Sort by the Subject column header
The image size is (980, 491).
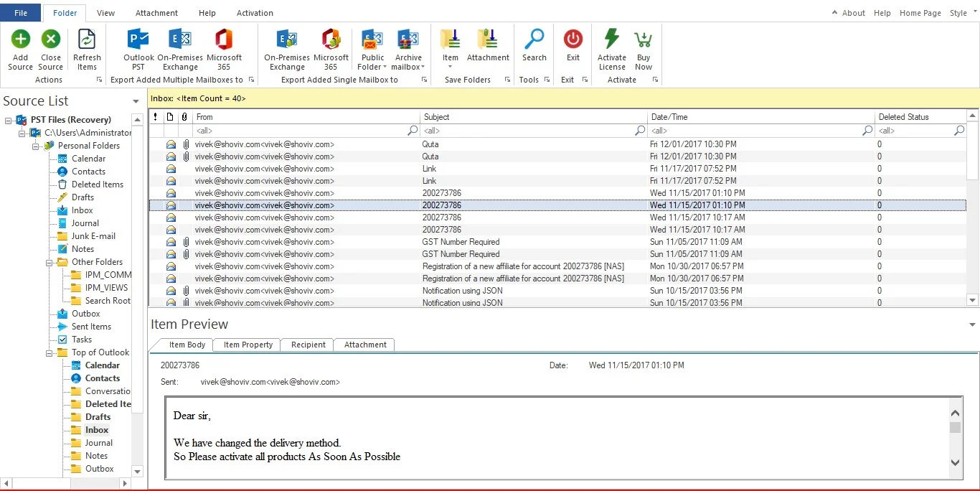[x=534, y=117]
